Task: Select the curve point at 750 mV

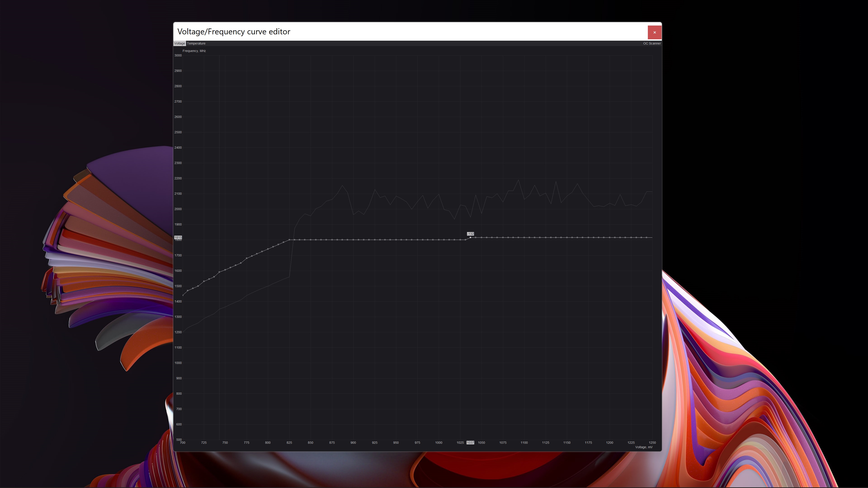Action: point(225,270)
